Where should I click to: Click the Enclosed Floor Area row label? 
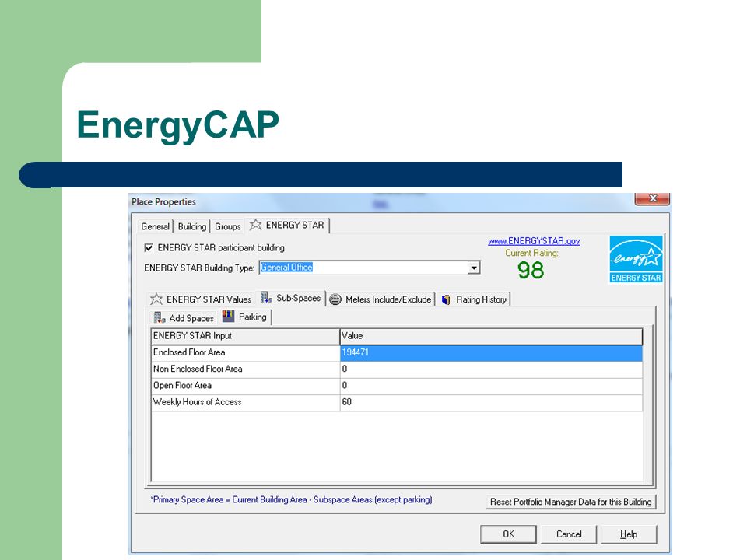189,352
